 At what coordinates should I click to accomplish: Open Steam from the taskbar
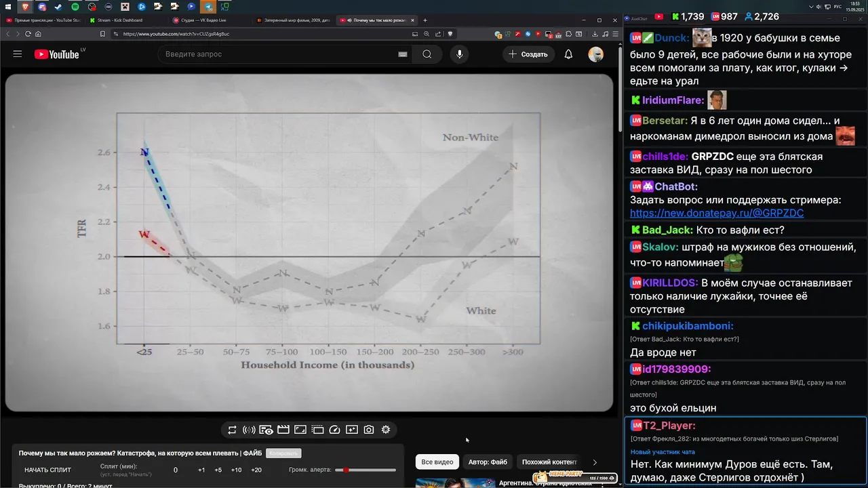[x=58, y=7]
